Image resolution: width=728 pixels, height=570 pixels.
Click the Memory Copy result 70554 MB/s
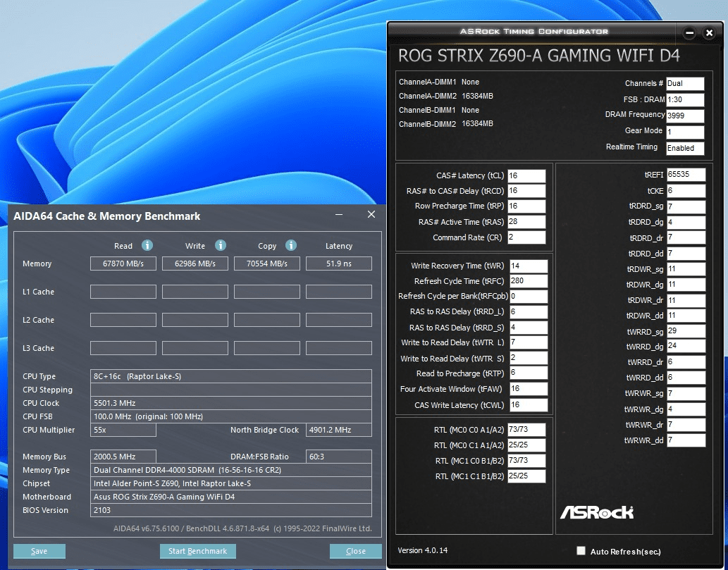tap(267, 264)
